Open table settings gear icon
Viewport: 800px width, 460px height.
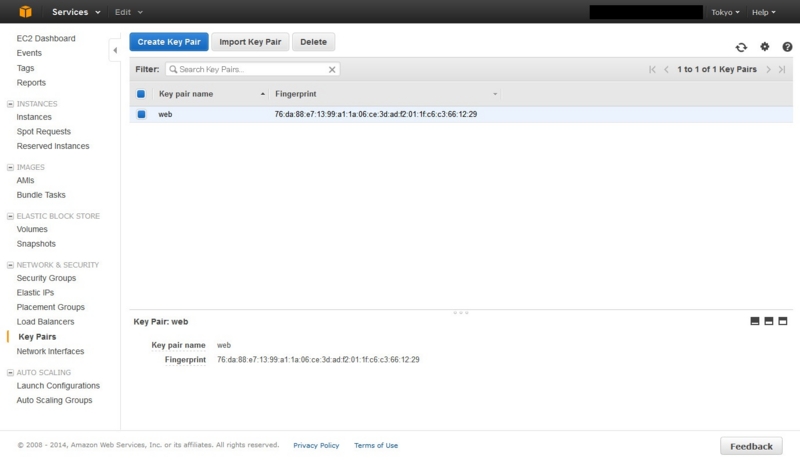point(764,46)
